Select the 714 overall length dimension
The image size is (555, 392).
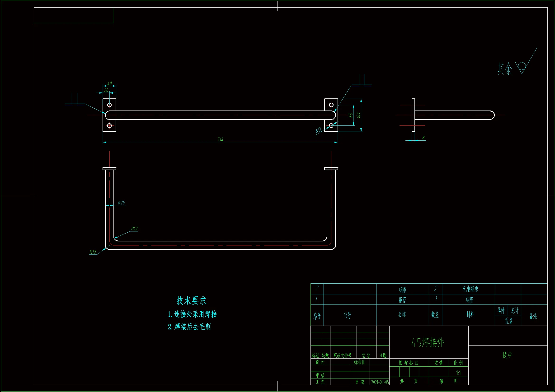coord(220,140)
